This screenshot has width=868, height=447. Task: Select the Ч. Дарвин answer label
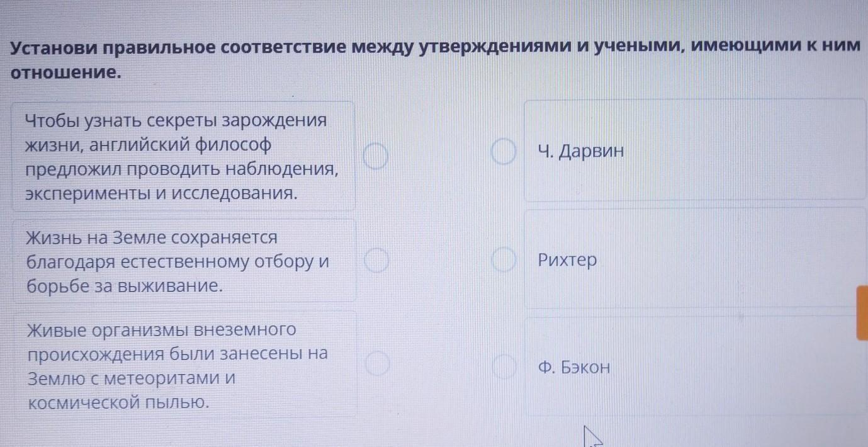pos(581,152)
